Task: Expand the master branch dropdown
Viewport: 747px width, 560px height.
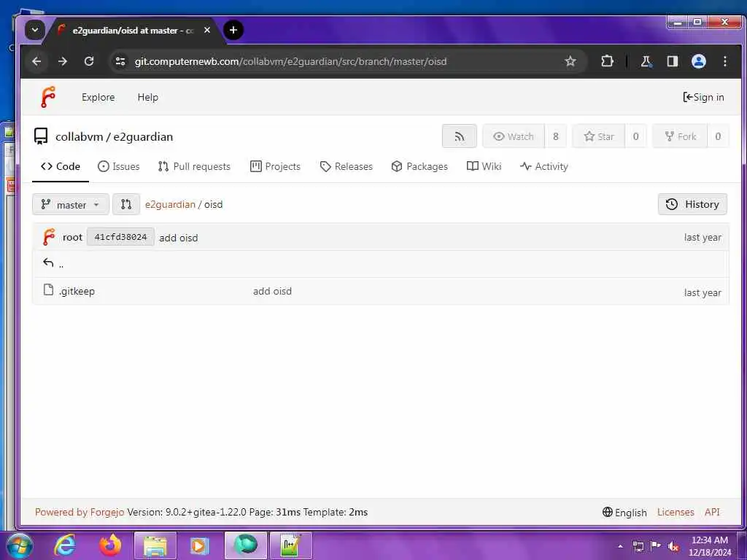Action: click(71, 204)
